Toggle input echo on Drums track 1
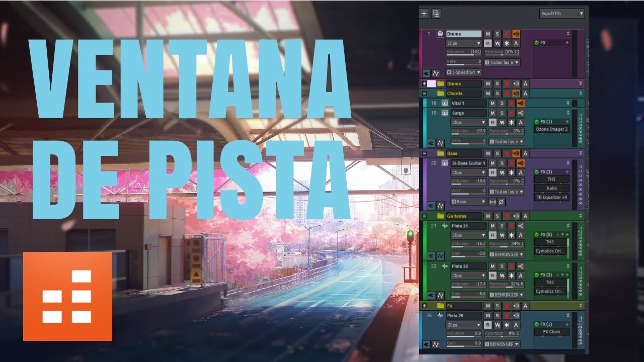This screenshot has height=362, width=644. pos(516,34)
